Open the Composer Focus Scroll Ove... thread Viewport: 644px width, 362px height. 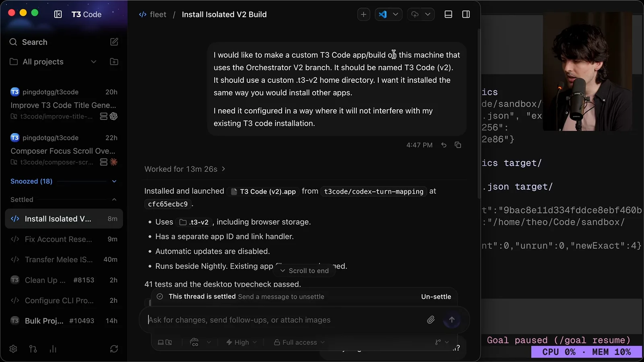[63, 151]
